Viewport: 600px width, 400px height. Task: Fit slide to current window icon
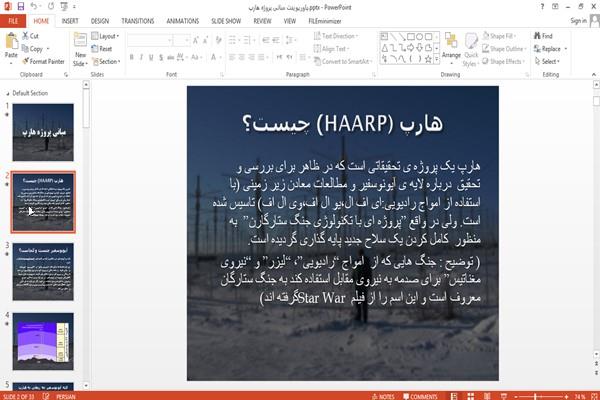click(594, 396)
